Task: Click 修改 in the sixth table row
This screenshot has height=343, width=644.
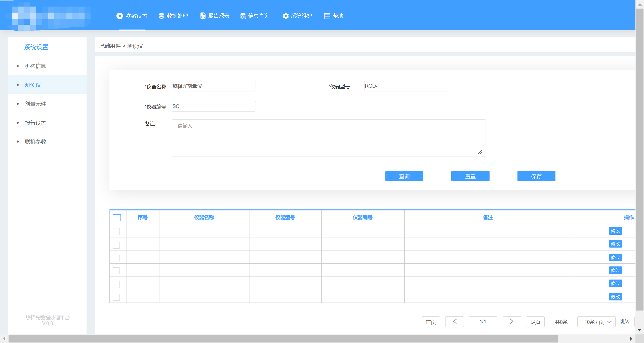Action: (x=615, y=297)
